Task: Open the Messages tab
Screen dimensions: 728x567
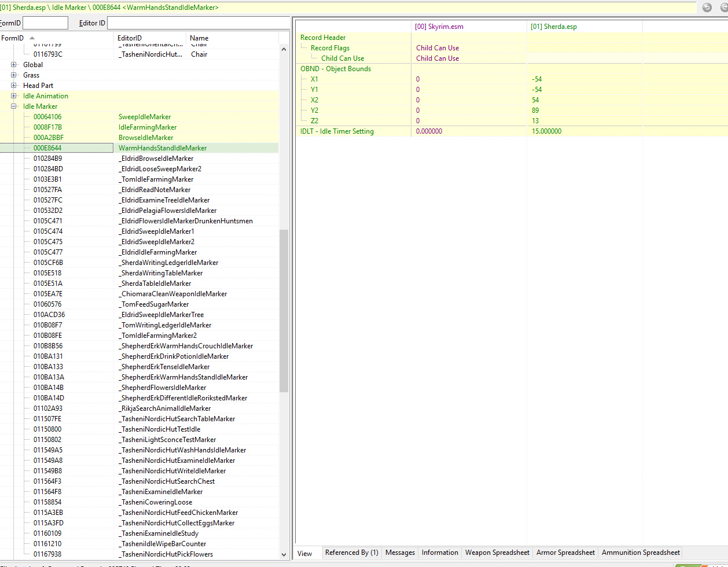Action: point(400,553)
